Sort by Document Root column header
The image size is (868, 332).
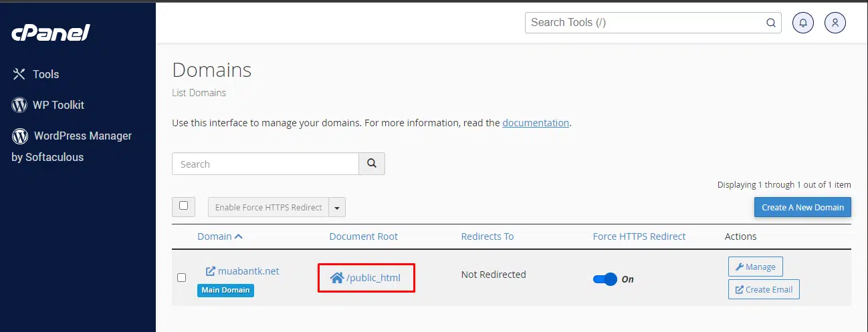pyautogui.click(x=363, y=236)
